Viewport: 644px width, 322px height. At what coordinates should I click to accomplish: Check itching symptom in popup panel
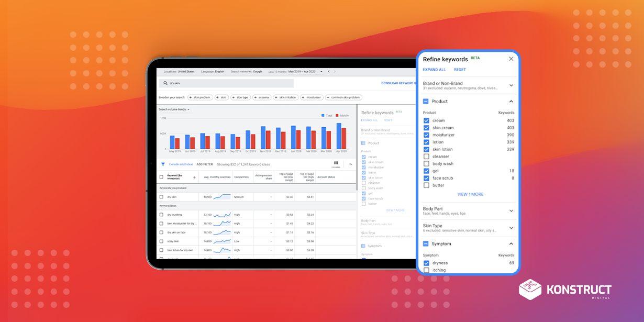click(426, 270)
